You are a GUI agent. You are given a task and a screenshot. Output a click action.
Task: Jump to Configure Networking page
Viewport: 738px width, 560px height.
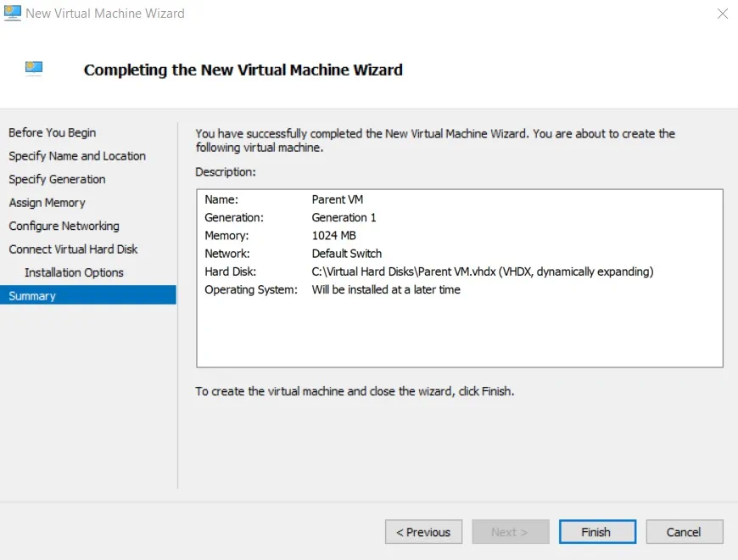64,226
